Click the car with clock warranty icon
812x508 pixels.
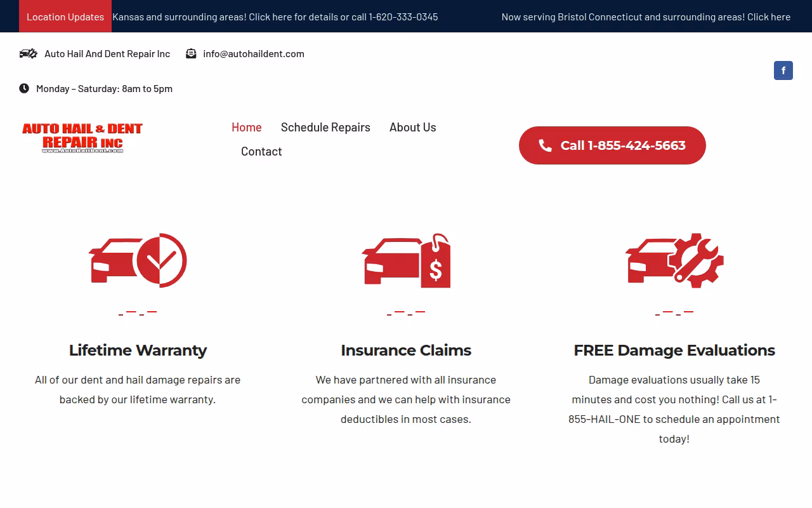pyautogui.click(x=138, y=260)
